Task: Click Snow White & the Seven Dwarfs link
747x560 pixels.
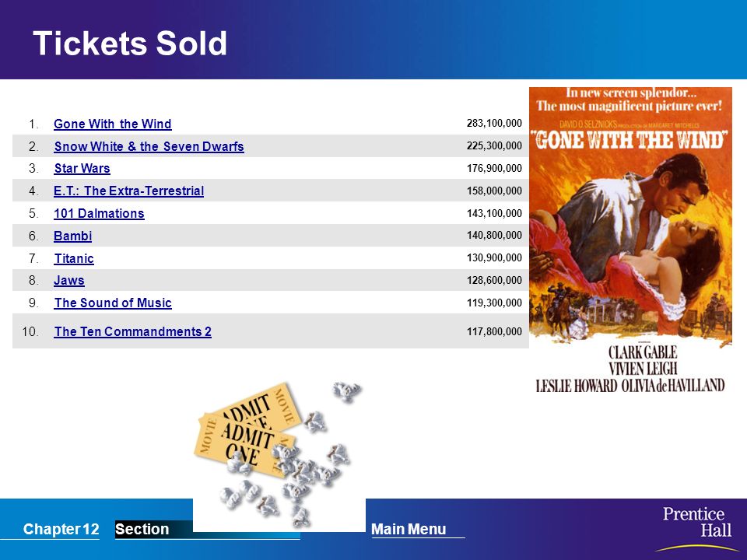Action: (149, 146)
